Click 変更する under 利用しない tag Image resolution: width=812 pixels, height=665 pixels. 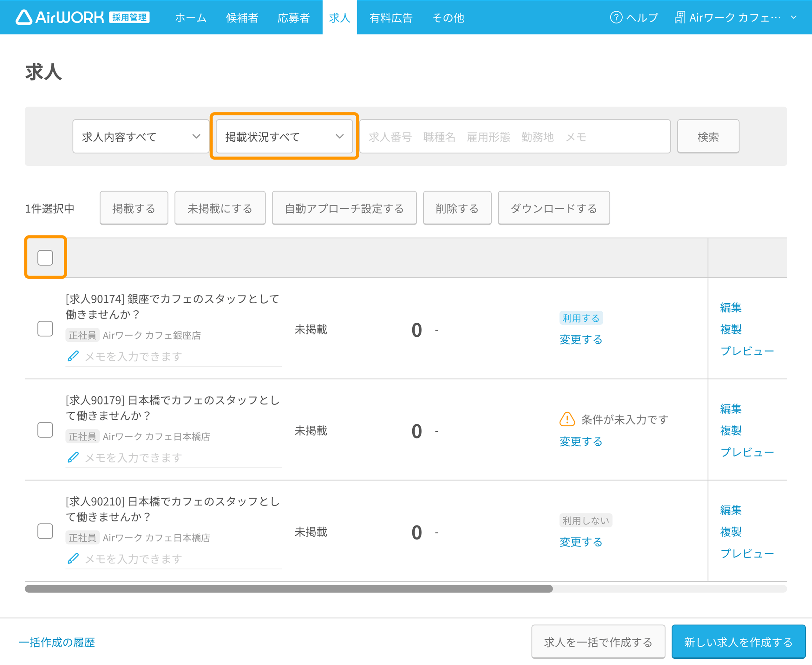click(581, 542)
